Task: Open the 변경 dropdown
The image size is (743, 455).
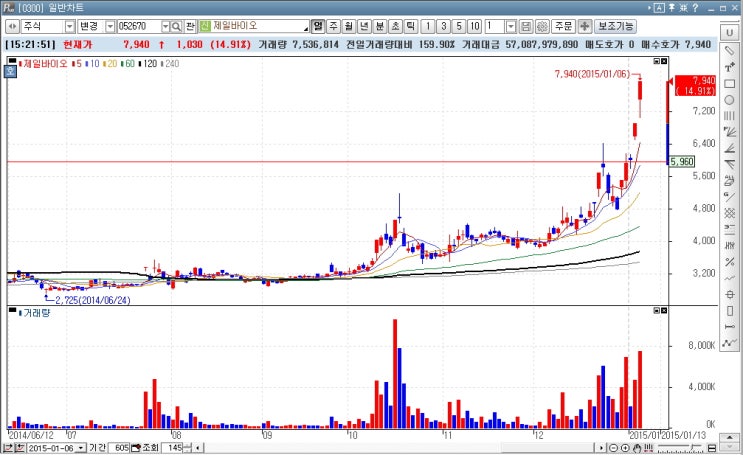Action: [x=110, y=27]
